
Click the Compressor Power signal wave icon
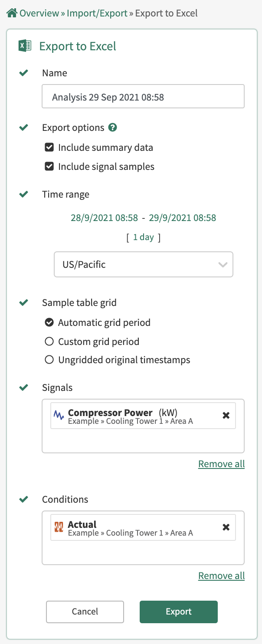pos(59,415)
